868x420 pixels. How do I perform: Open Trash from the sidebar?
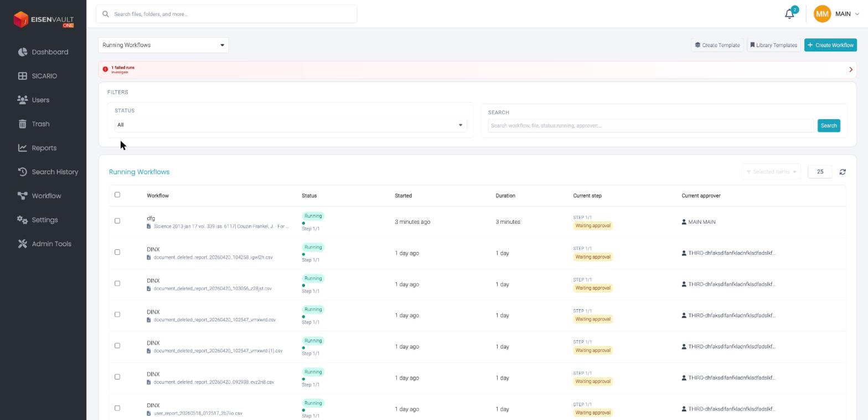(34, 124)
